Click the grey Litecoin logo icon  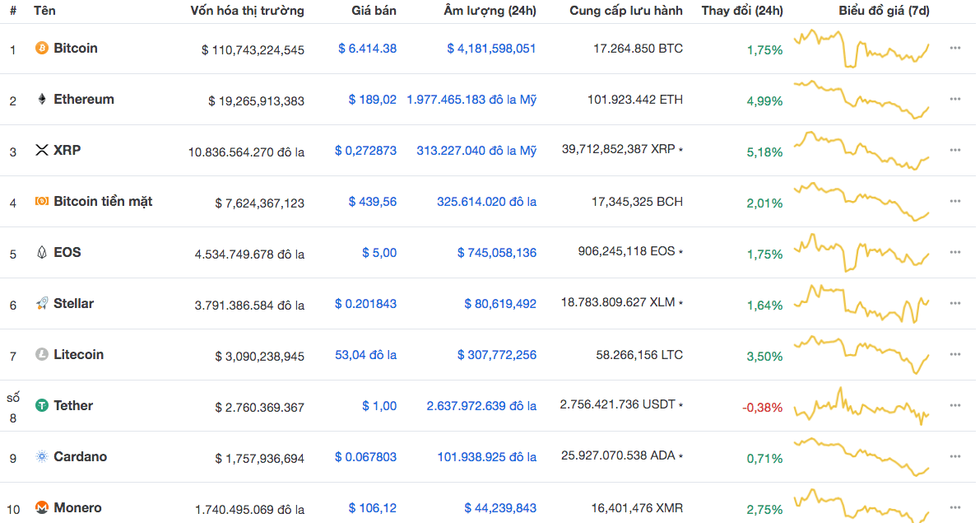41,355
